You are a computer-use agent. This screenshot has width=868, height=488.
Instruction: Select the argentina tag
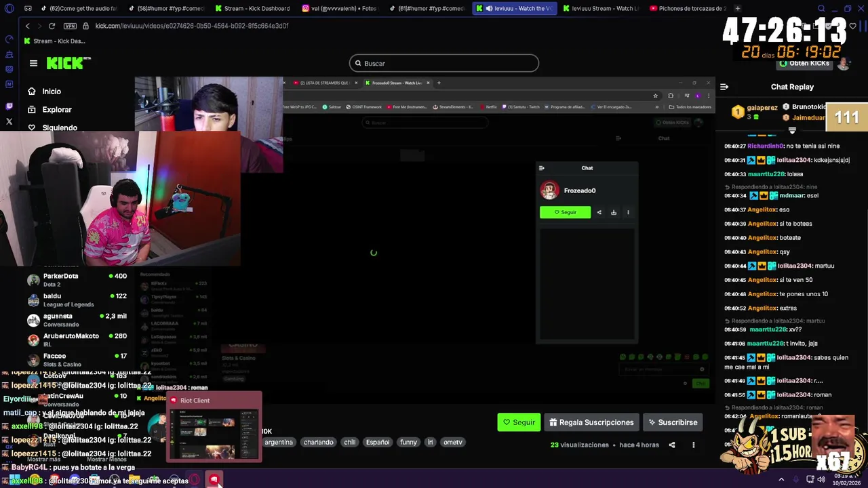click(279, 442)
